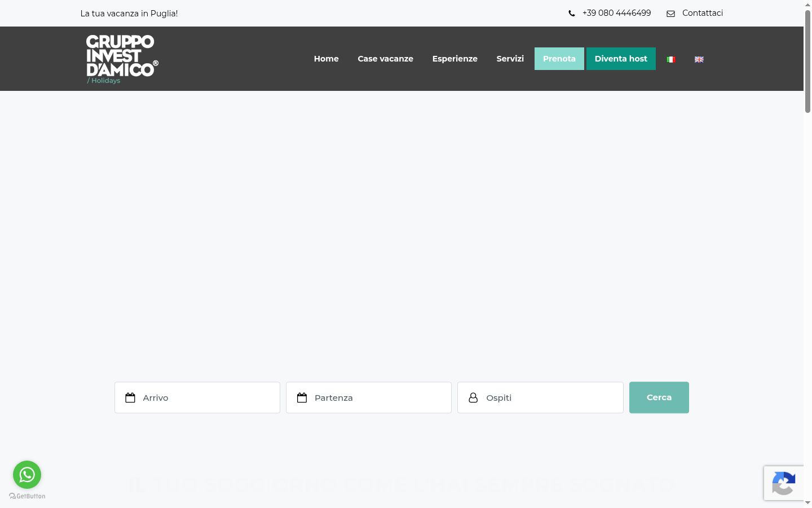Click the phone icon in top bar
812x508 pixels.
572,14
